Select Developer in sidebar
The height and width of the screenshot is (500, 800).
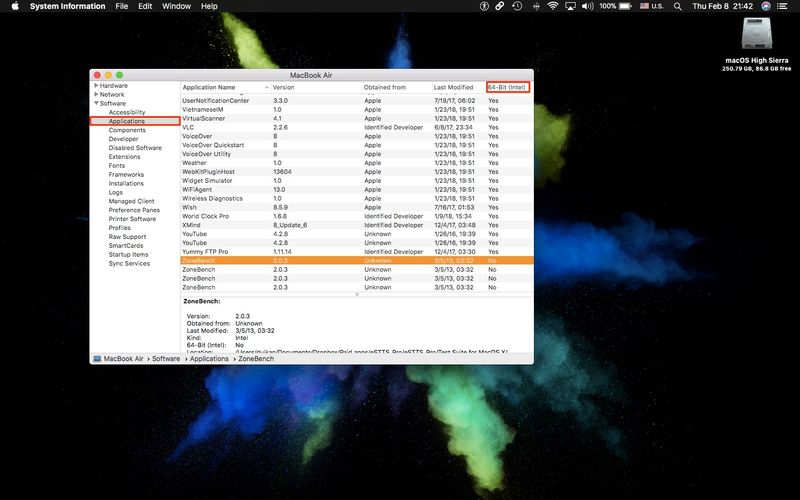pos(123,139)
